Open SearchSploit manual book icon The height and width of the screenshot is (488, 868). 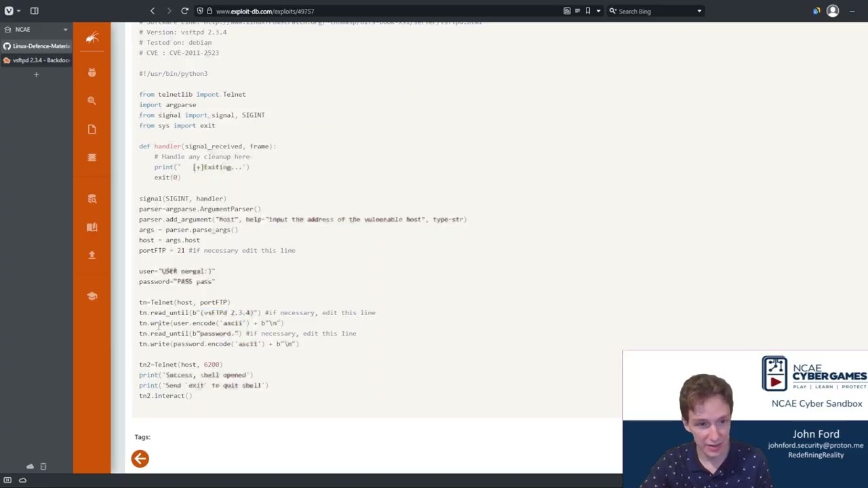coord(92,227)
